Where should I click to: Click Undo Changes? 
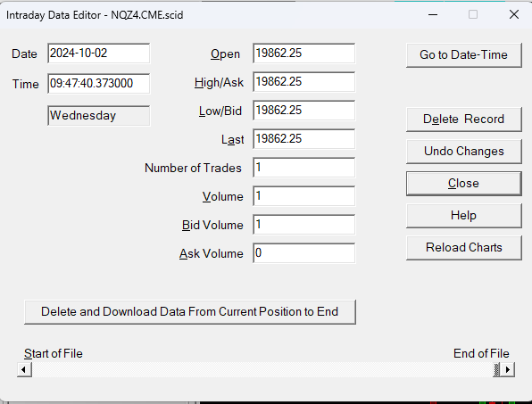(464, 151)
